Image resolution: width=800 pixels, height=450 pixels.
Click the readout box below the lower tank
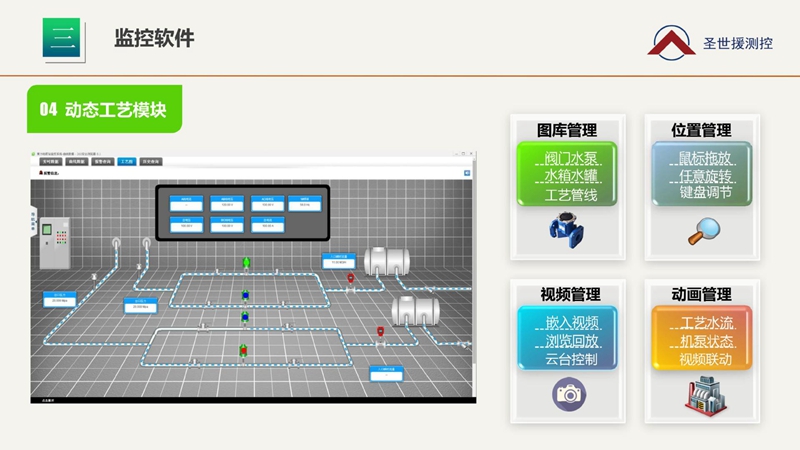point(386,373)
